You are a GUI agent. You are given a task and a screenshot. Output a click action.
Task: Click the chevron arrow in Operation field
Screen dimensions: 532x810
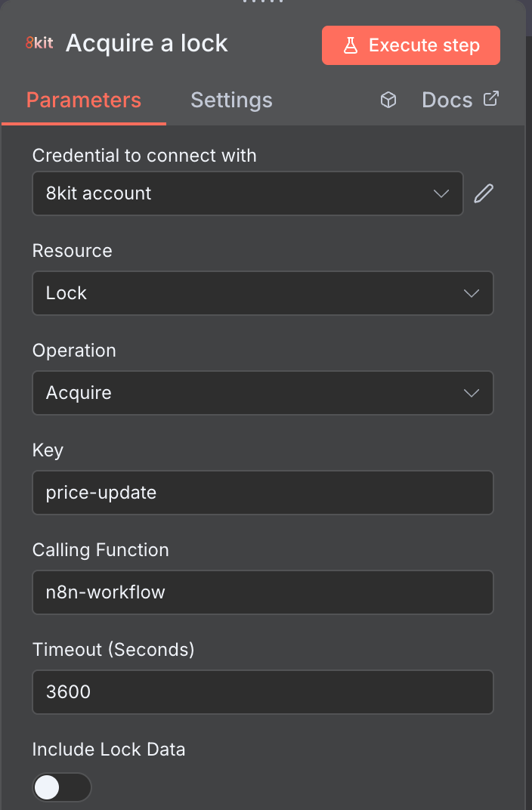[472, 393]
